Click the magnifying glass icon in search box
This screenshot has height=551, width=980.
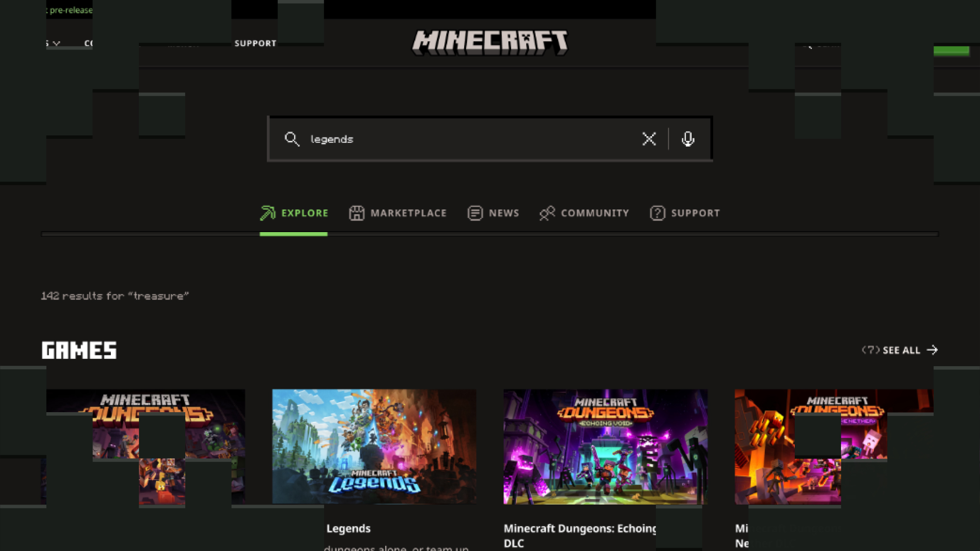(x=292, y=139)
